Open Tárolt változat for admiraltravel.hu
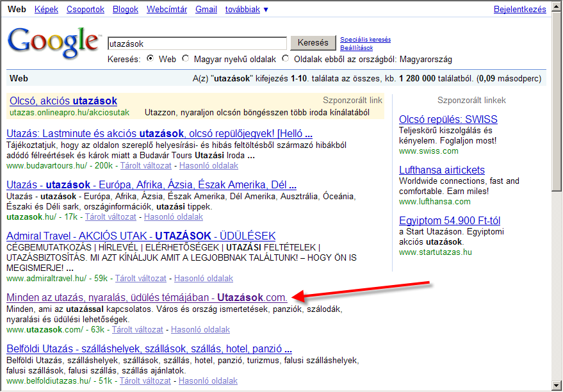The width and height of the screenshot is (563, 392). [x=141, y=279]
